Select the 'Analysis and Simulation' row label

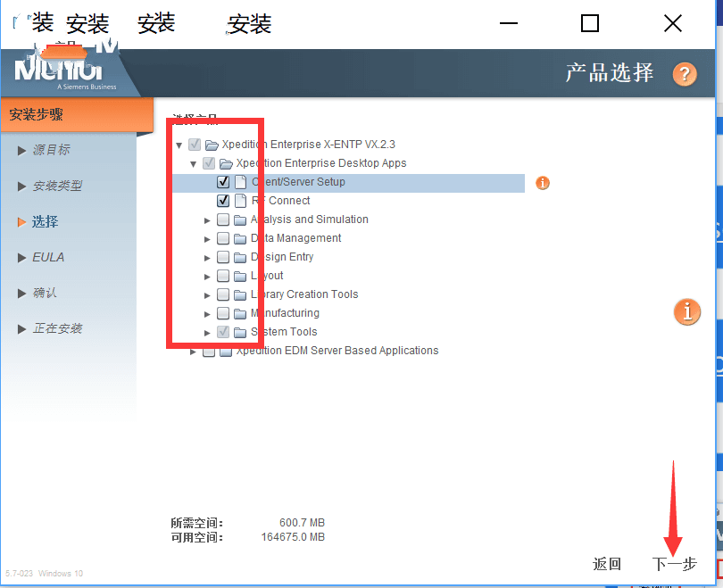[310, 219]
